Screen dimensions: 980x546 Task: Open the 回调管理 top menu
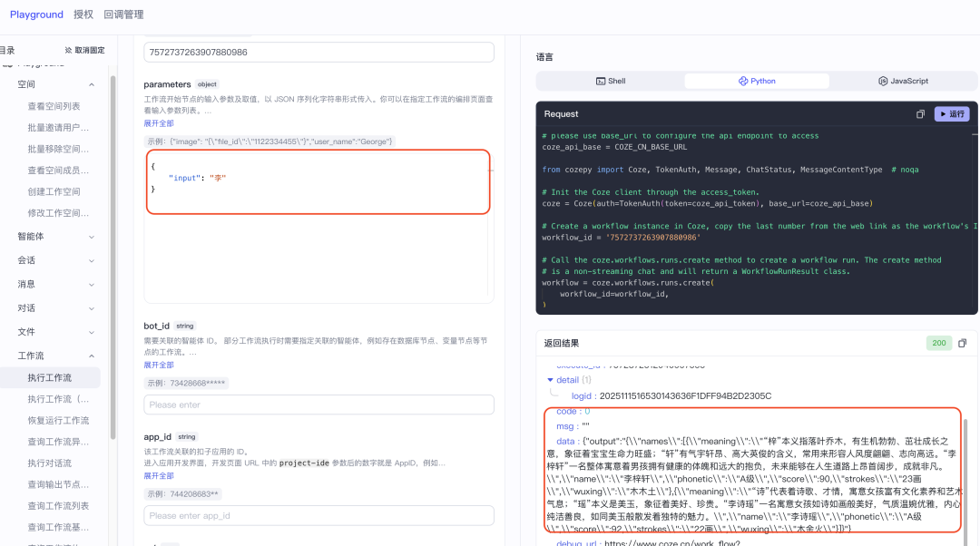point(123,15)
